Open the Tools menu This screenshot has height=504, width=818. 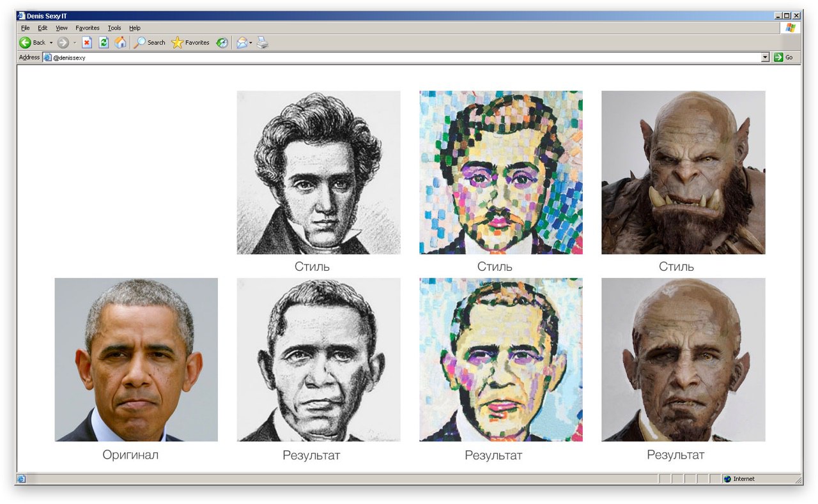pos(114,28)
